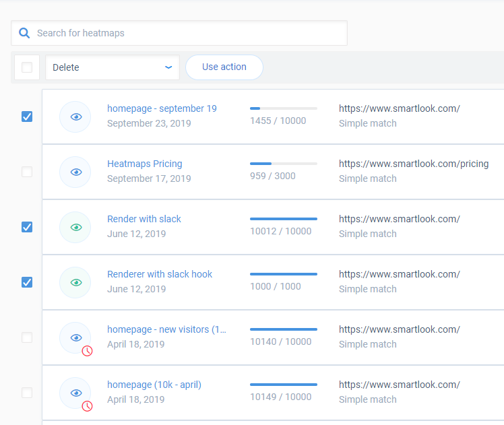The width and height of the screenshot is (504, 425).
Task: Open the eye icon for Heatmaps Pricing
Action: 75,172
